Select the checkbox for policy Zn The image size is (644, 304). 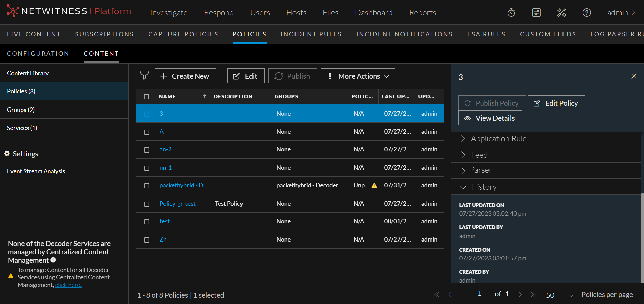[147, 240]
